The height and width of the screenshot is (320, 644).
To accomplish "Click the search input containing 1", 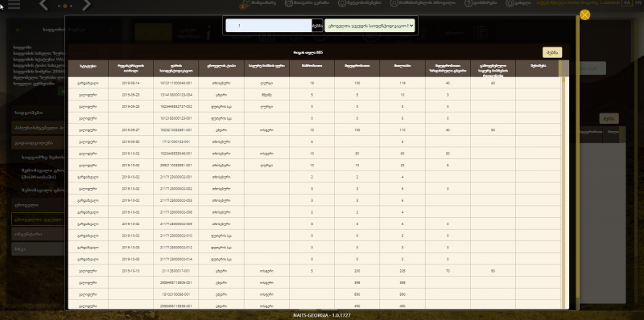I will (268, 26).
